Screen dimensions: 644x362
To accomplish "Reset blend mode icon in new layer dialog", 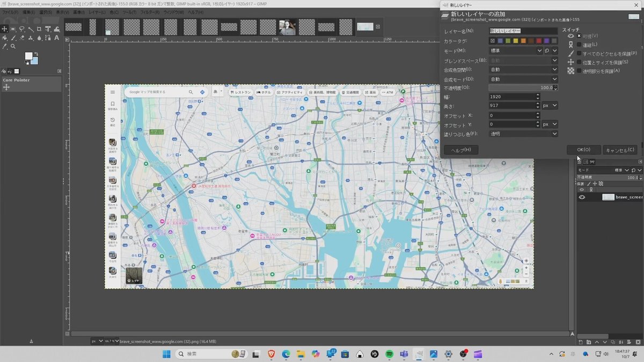I will [547, 50].
